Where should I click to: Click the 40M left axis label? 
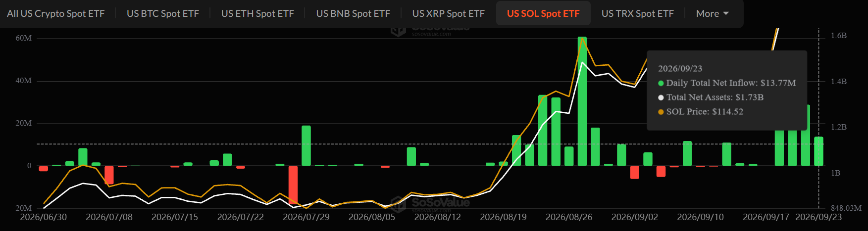[24, 81]
